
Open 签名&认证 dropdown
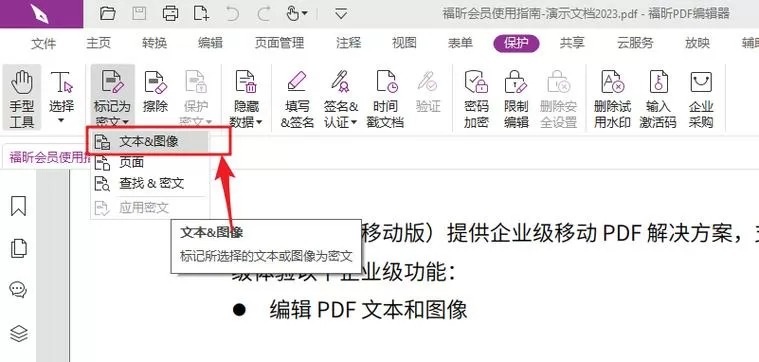pos(341,98)
